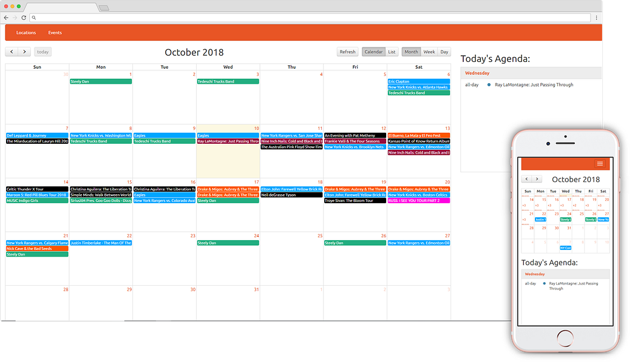Switch to Calendar view

pos(373,52)
